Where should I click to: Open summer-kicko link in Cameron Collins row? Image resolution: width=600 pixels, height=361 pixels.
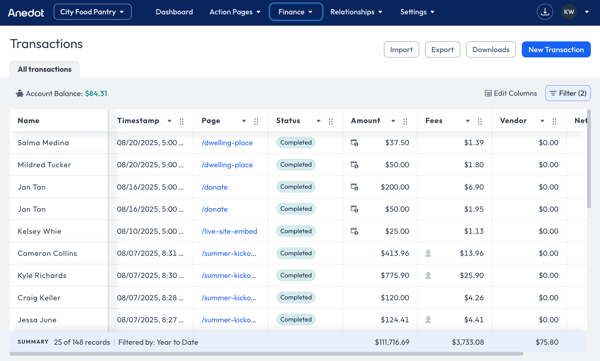pos(229,253)
